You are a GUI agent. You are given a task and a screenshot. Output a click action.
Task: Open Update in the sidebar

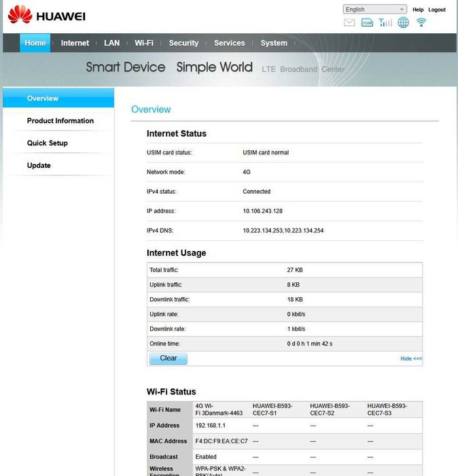click(x=39, y=165)
